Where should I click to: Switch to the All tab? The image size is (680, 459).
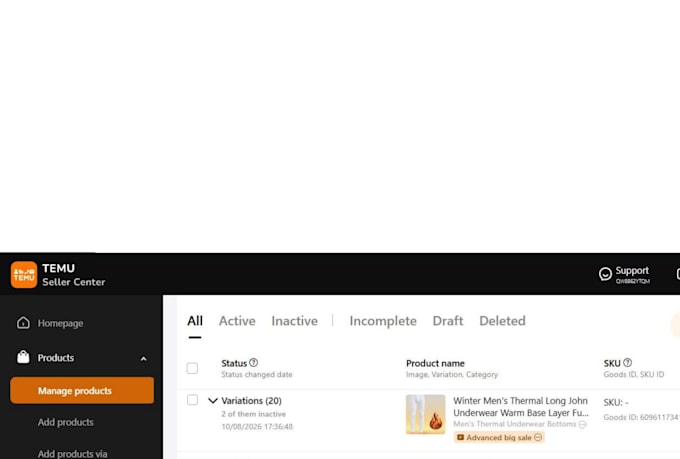click(x=195, y=321)
